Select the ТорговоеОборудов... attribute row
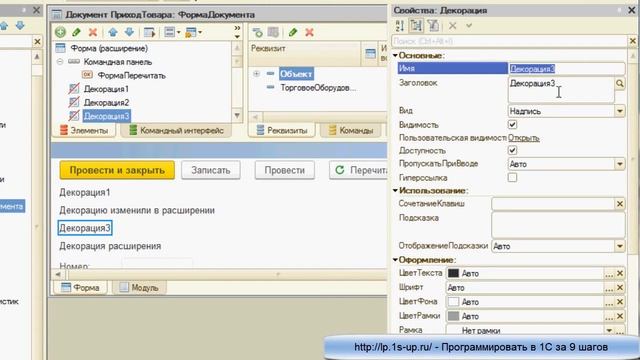640x360 pixels. [318, 88]
